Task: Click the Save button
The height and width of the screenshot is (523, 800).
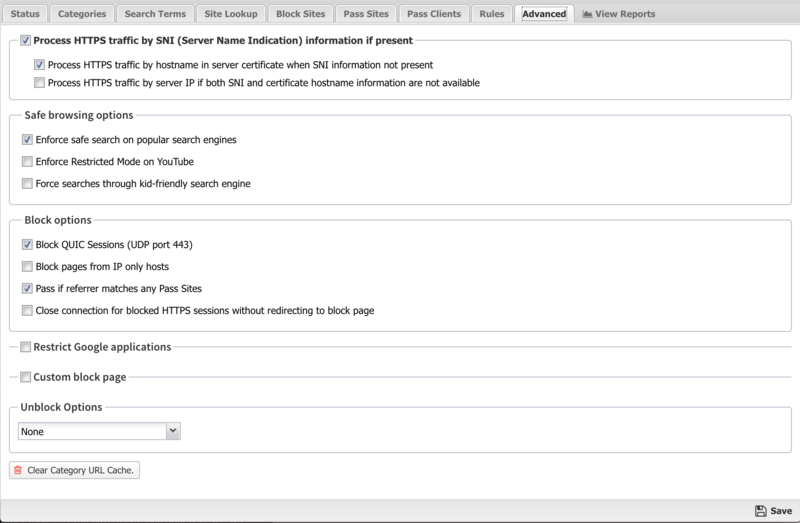Action: coord(774,510)
